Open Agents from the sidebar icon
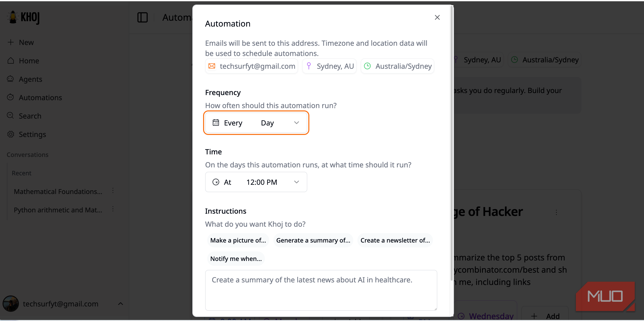The height and width of the screenshot is (321, 644). click(x=10, y=79)
